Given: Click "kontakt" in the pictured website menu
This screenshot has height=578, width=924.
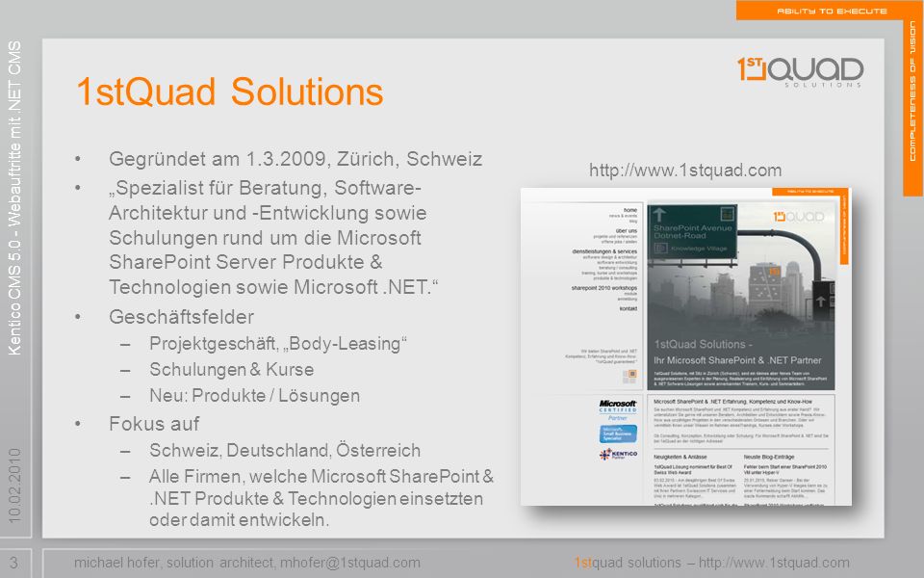Looking at the screenshot, I should point(629,308).
